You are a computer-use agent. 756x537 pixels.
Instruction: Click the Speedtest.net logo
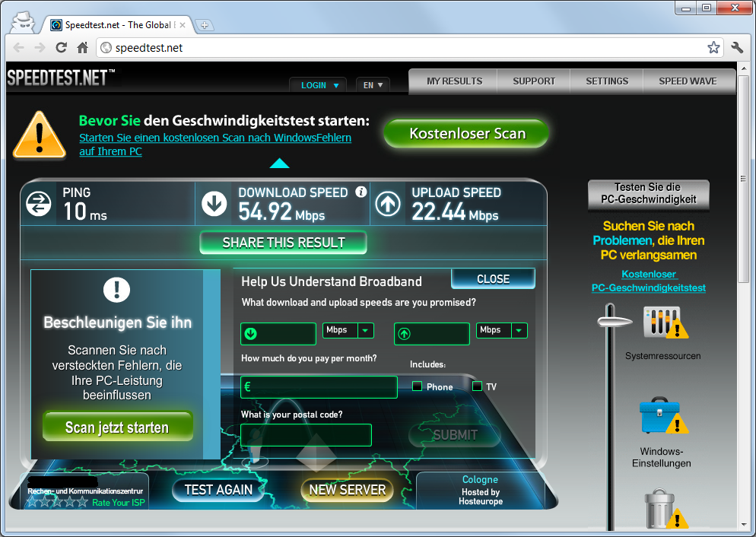(61, 78)
